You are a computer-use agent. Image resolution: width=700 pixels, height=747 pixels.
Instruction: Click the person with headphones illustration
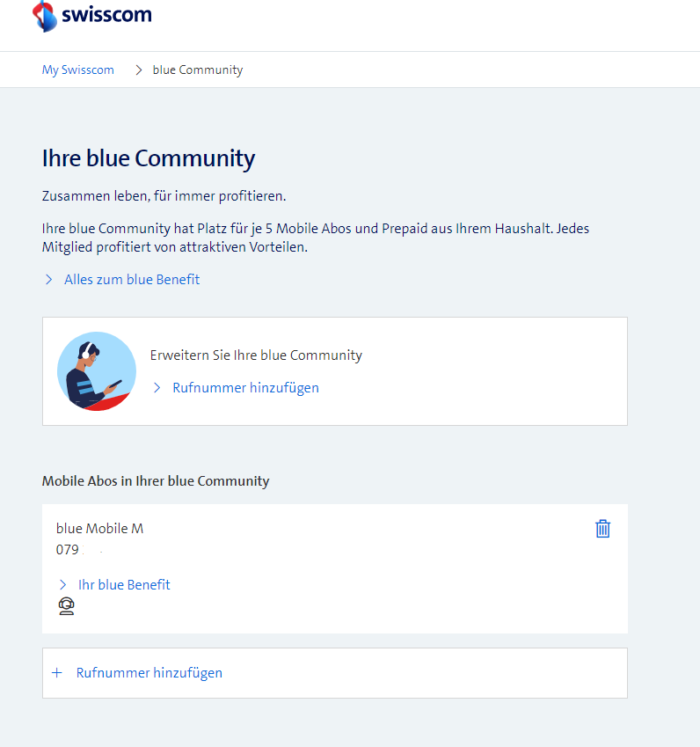point(97,371)
